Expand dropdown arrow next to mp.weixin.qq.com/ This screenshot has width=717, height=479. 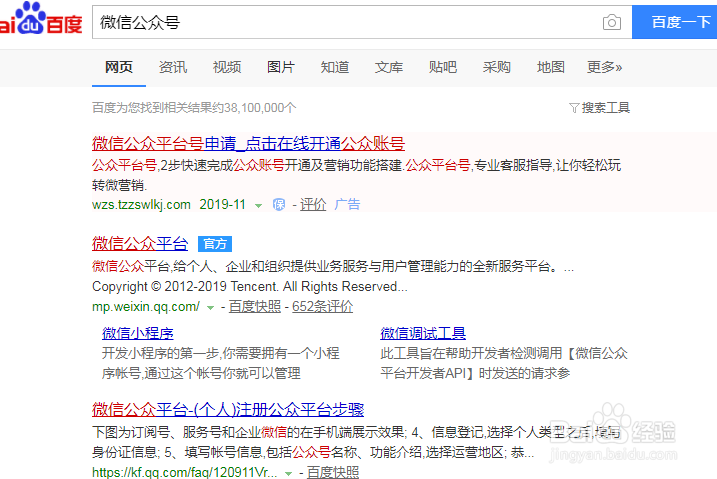click(x=210, y=308)
